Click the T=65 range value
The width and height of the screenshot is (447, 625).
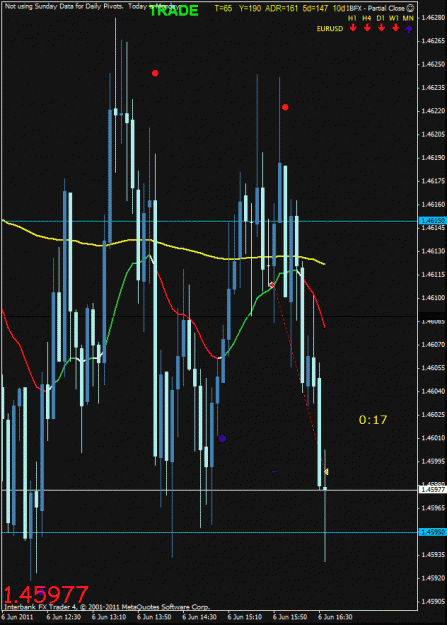[223, 8]
